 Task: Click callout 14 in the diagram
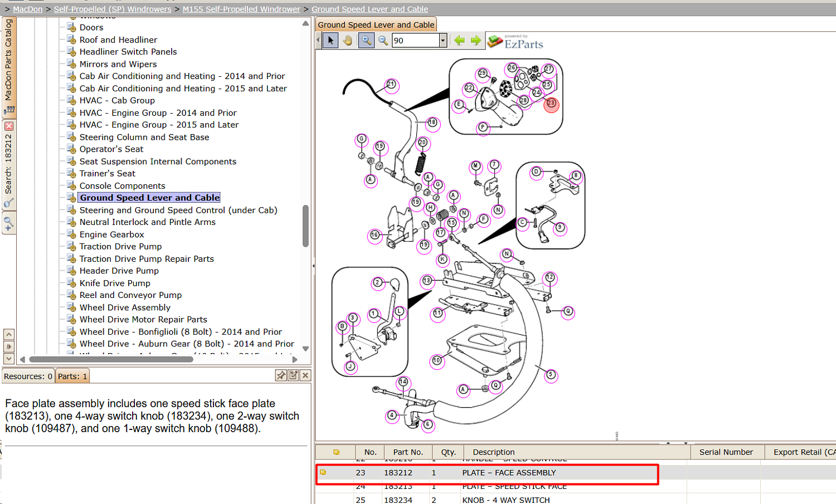coord(403,382)
